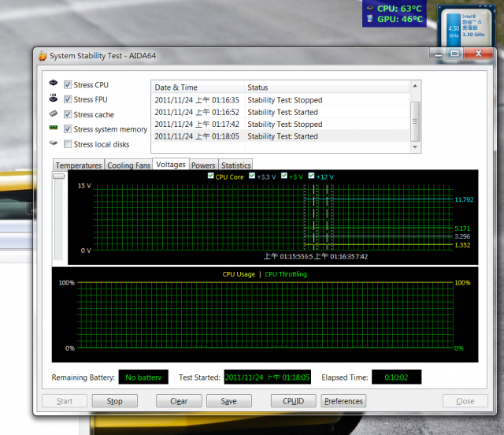Click the green RAM icon beside Stress system memory
This screenshot has width=504, height=435.
53,128
